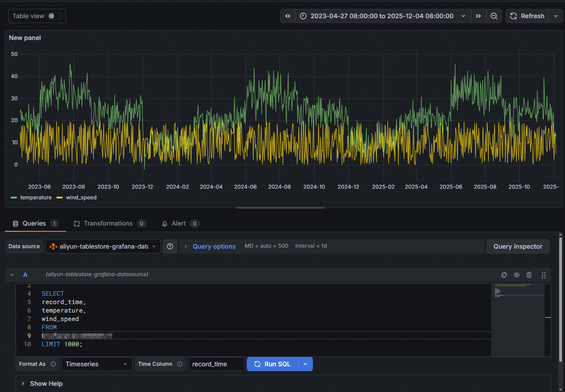This screenshot has width=565, height=392.
Task: Click the record_time line in SQL editor
Action: click(63, 302)
